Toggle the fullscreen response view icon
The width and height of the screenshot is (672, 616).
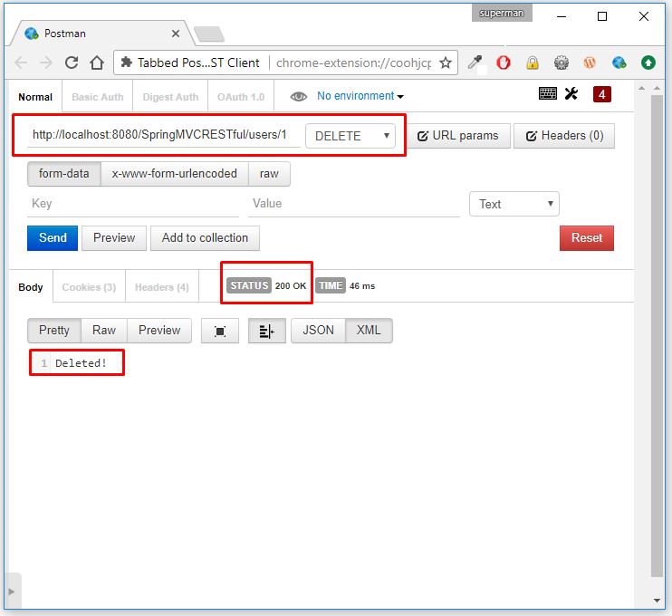(220, 331)
